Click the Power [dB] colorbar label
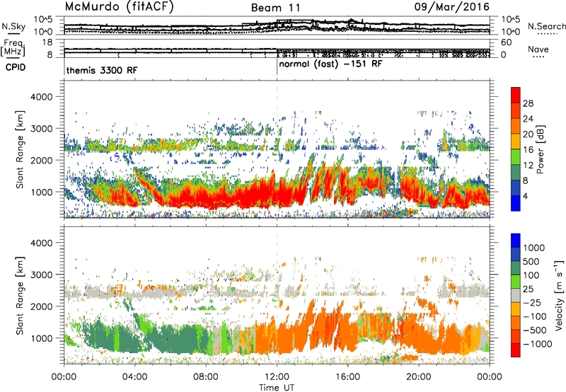 coord(541,149)
